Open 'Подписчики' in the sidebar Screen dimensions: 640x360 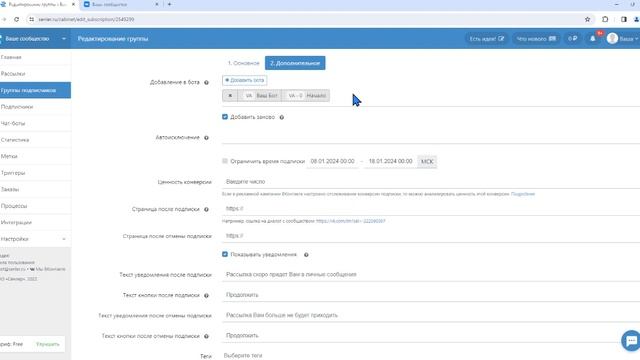coord(35,107)
